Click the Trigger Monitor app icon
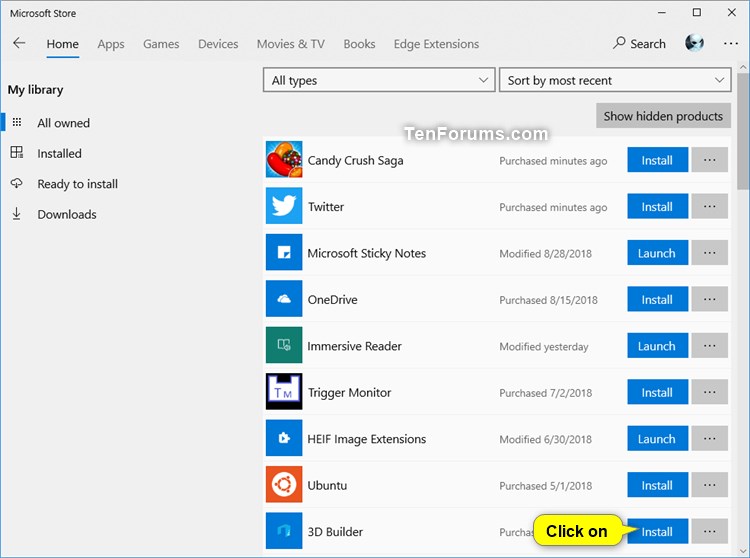Screen dimensions: 750x558 tap(284, 391)
